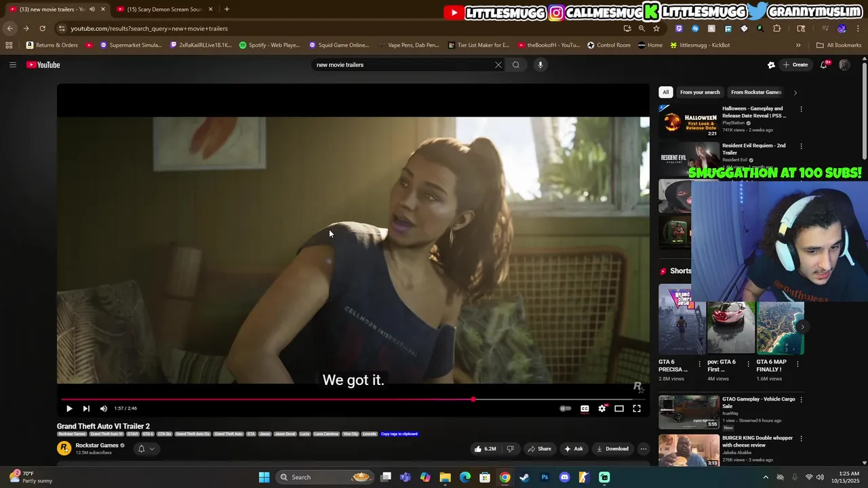Screen dimensions: 868x488
Task: Open Burger King Double whopper video
Action: (689, 451)
